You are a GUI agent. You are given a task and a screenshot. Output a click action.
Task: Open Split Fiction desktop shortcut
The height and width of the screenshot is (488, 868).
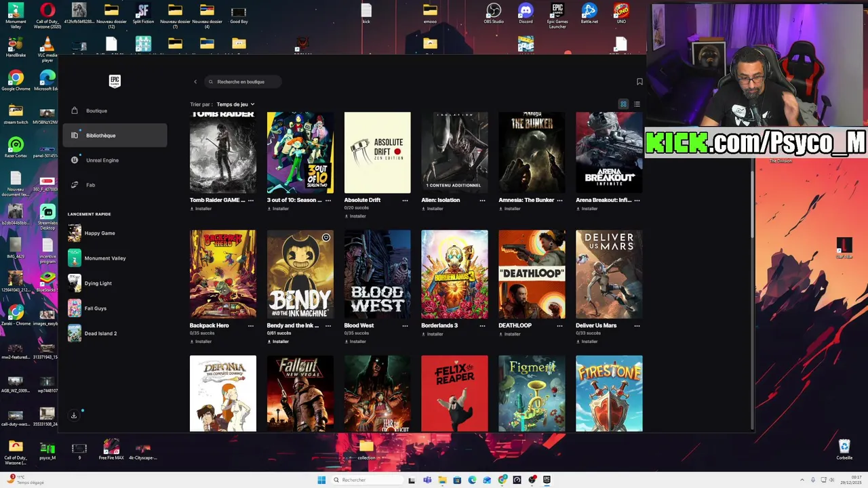(143, 14)
